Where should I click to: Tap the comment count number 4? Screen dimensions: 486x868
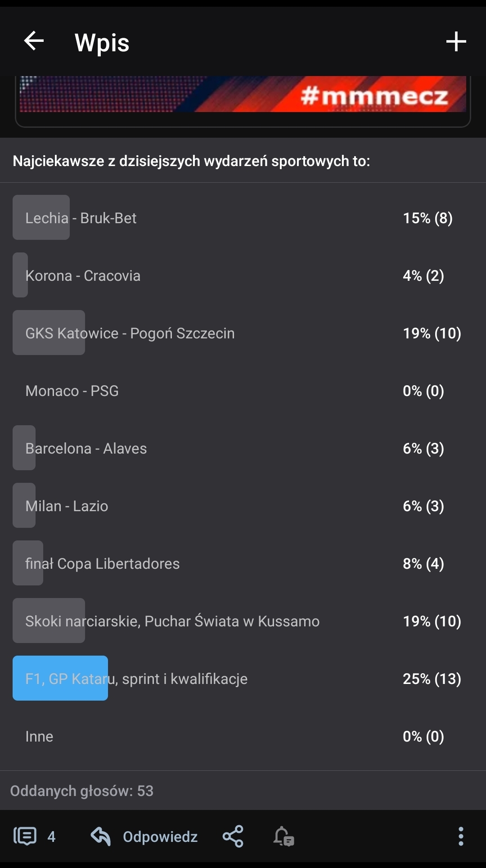click(52, 837)
